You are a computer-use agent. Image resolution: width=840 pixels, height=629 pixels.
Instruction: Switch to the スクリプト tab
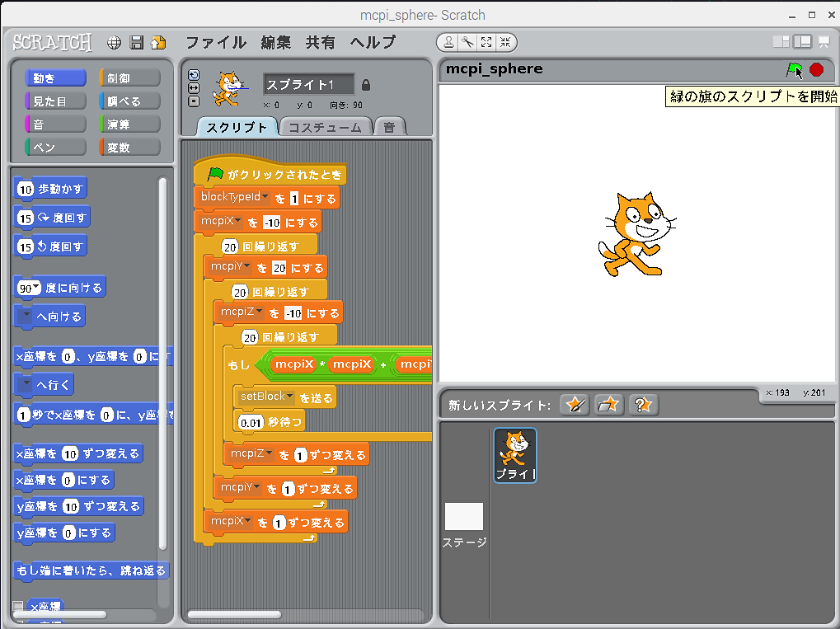point(237,127)
